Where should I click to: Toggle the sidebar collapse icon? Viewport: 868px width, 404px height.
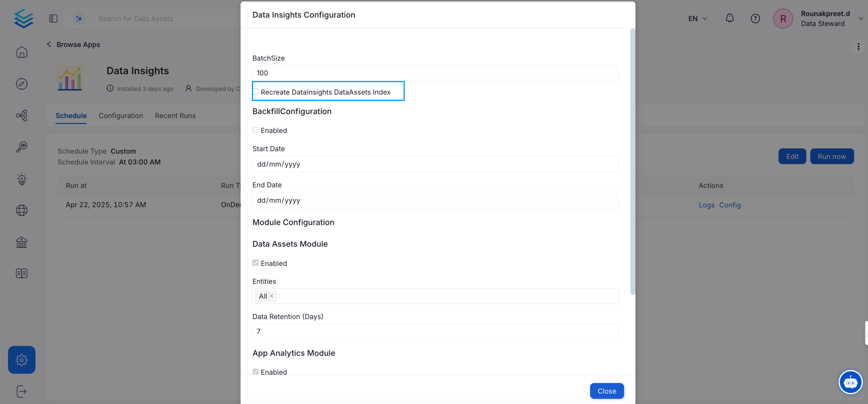(x=53, y=18)
